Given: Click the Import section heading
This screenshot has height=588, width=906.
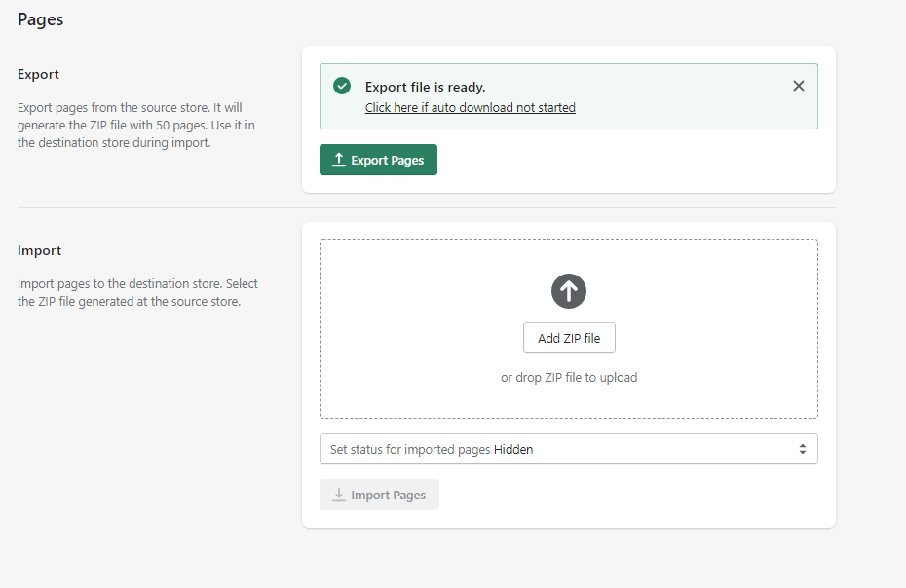Looking at the screenshot, I should click(x=40, y=250).
